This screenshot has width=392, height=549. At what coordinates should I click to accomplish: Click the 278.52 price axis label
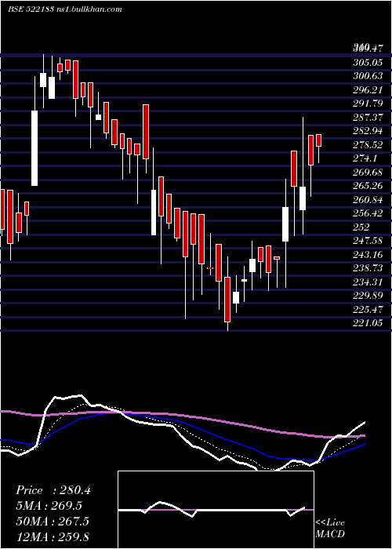coord(367,145)
